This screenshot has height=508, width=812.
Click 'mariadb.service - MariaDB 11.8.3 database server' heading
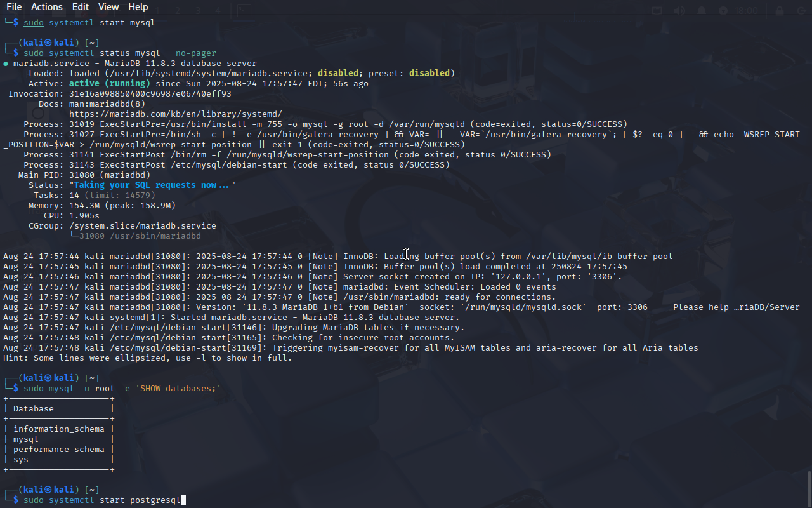[x=135, y=63]
